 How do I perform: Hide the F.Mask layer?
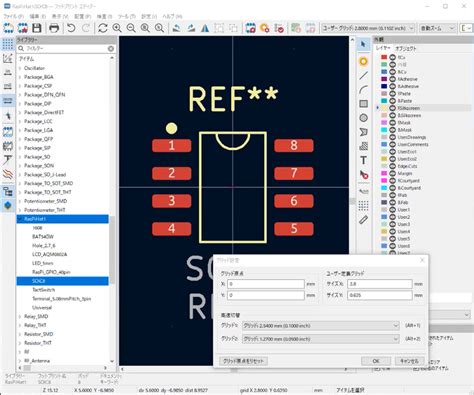click(393, 123)
